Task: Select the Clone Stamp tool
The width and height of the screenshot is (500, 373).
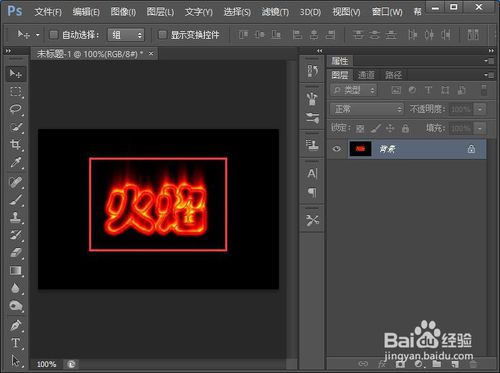Action: tap(15, 218)
